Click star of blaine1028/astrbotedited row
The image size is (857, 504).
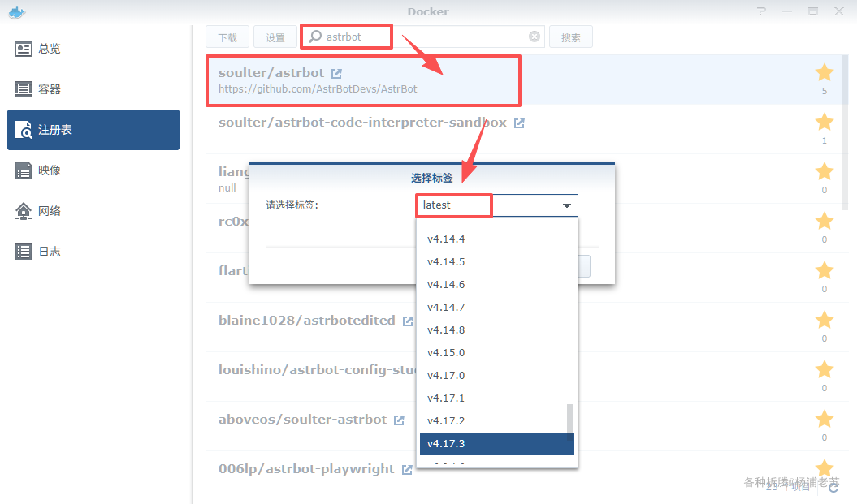(825, 320)
